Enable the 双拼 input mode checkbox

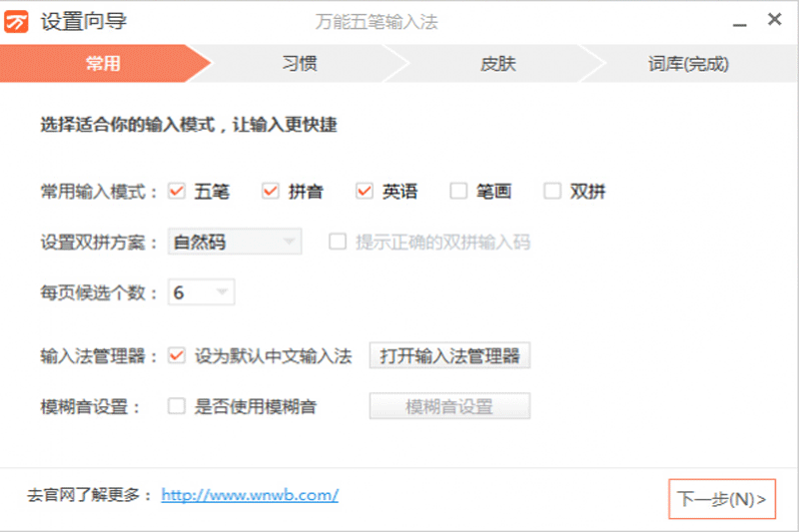[x=551, y=192]
